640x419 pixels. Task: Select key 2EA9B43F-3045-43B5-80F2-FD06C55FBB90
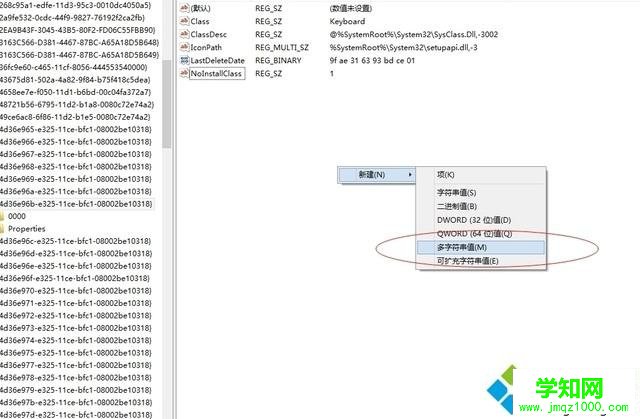click(x=78, y=30)
